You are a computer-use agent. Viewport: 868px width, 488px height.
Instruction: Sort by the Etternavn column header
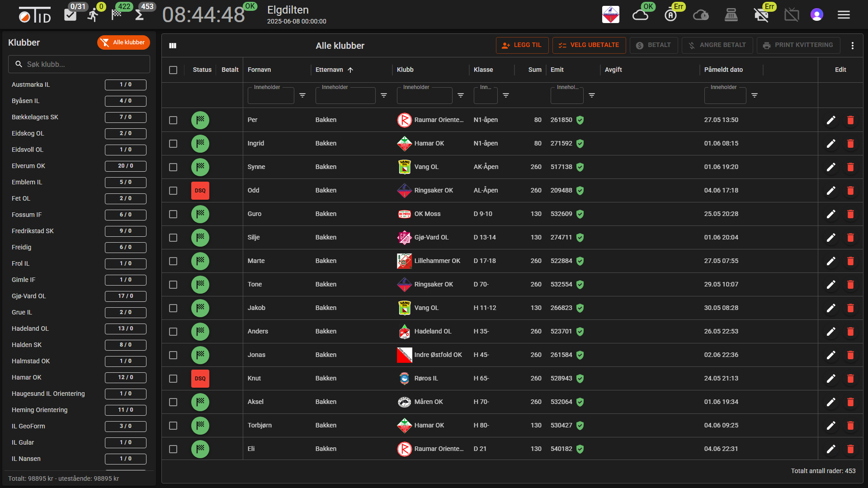[329, 70]
